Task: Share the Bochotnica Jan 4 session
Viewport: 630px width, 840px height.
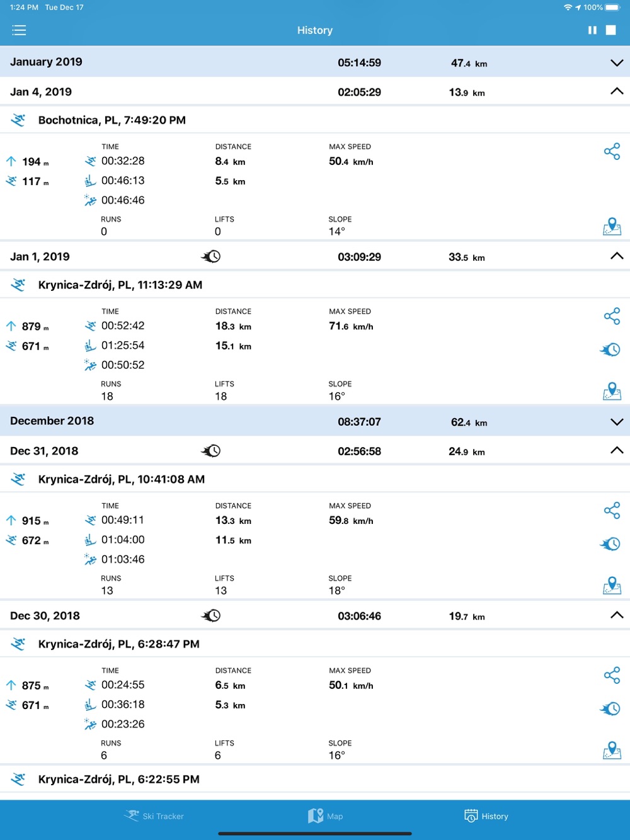Action: (x=612, y=152)
